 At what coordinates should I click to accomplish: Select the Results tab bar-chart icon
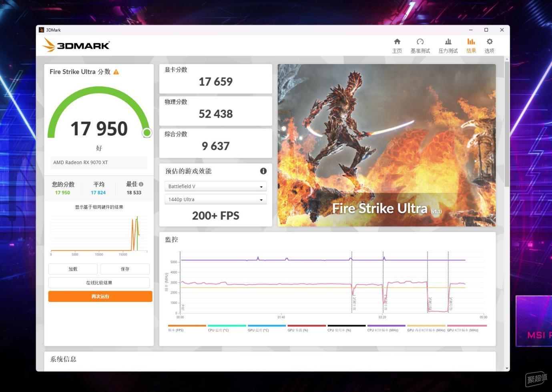pos(471,42)
